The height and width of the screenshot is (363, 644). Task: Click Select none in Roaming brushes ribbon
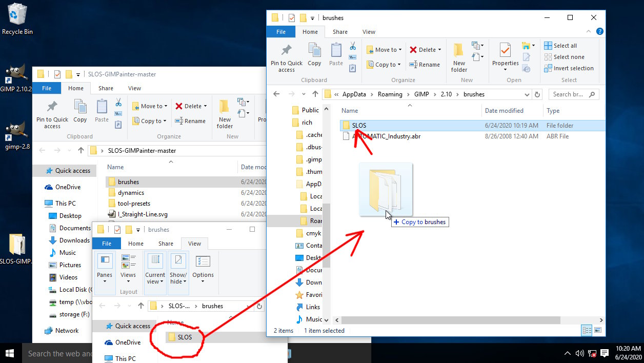(564, 57)
